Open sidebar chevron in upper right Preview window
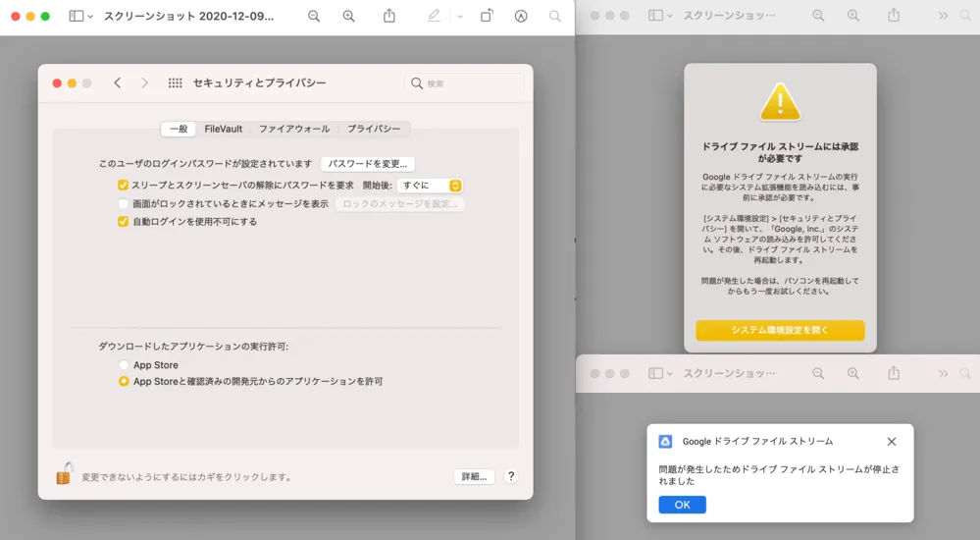The width and height of the screenshot is (980, 540). [669, 17]
